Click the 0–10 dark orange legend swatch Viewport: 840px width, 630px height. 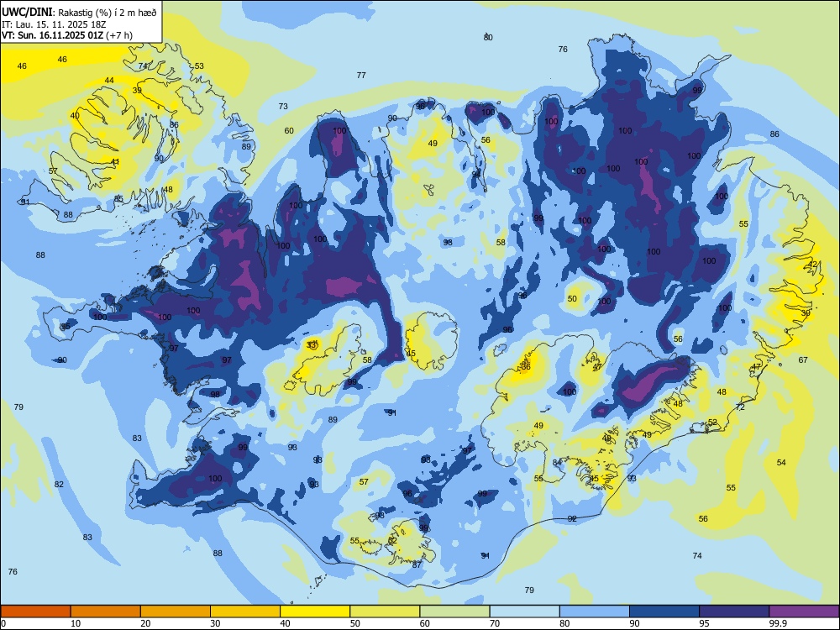[35, 612]
